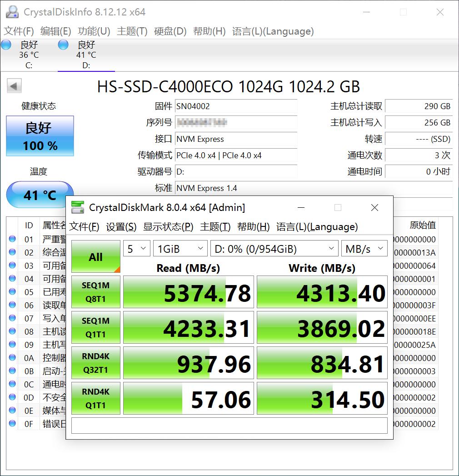
Task: Open the test count dropdown showing 5
Action: 136,248
